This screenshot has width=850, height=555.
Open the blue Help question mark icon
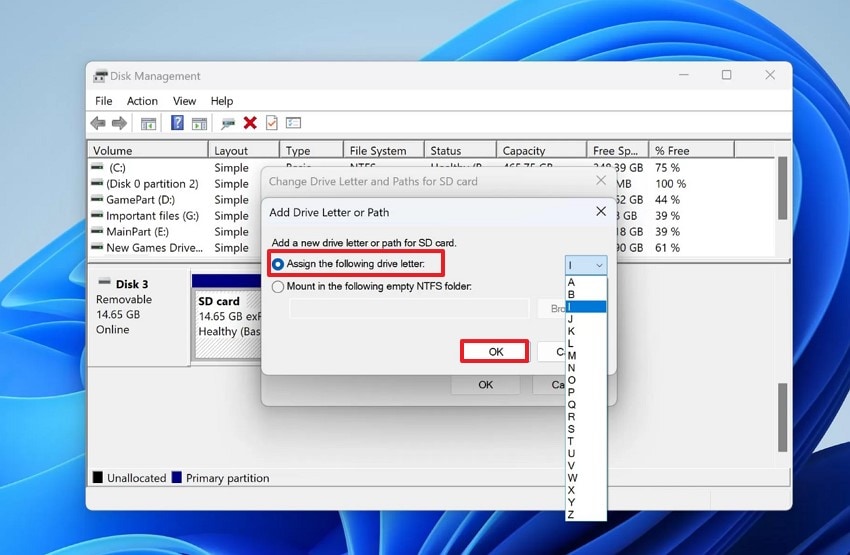[x=177, y=123]
